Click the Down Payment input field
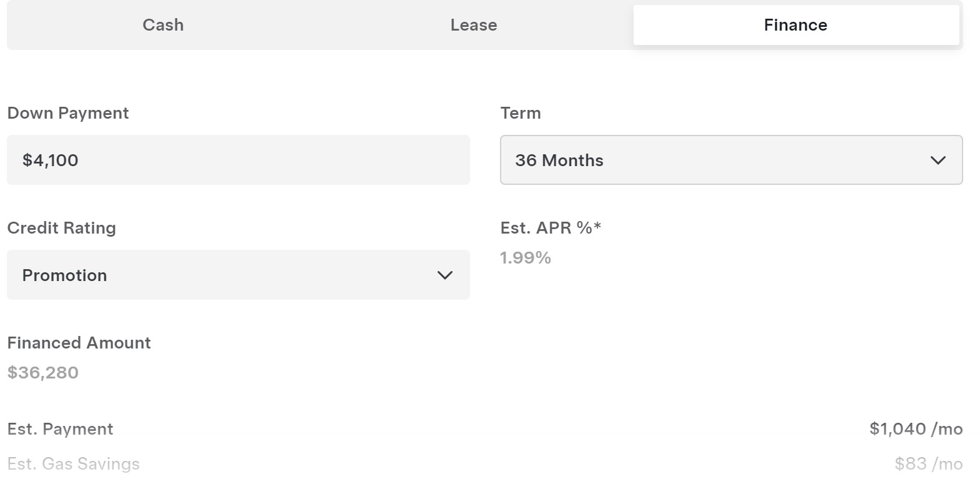 point(238,160)
